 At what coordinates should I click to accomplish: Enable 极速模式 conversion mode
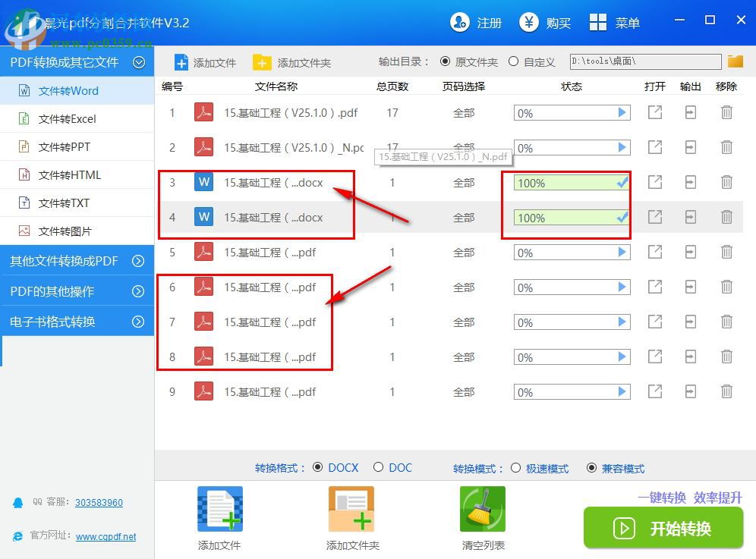point(517,468)
